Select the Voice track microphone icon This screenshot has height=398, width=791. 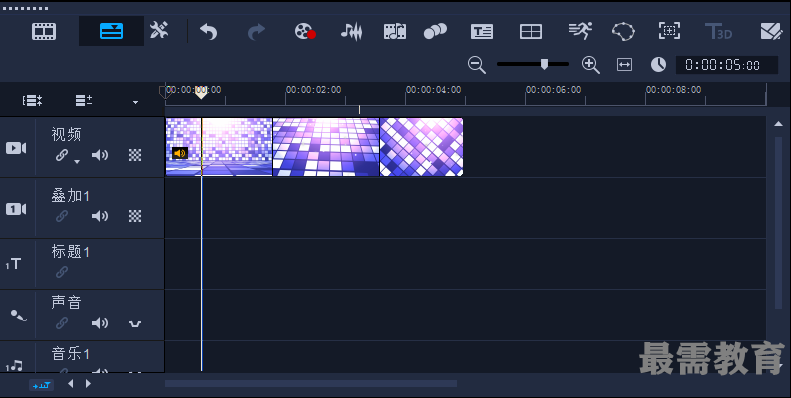[x=18, y=316]
